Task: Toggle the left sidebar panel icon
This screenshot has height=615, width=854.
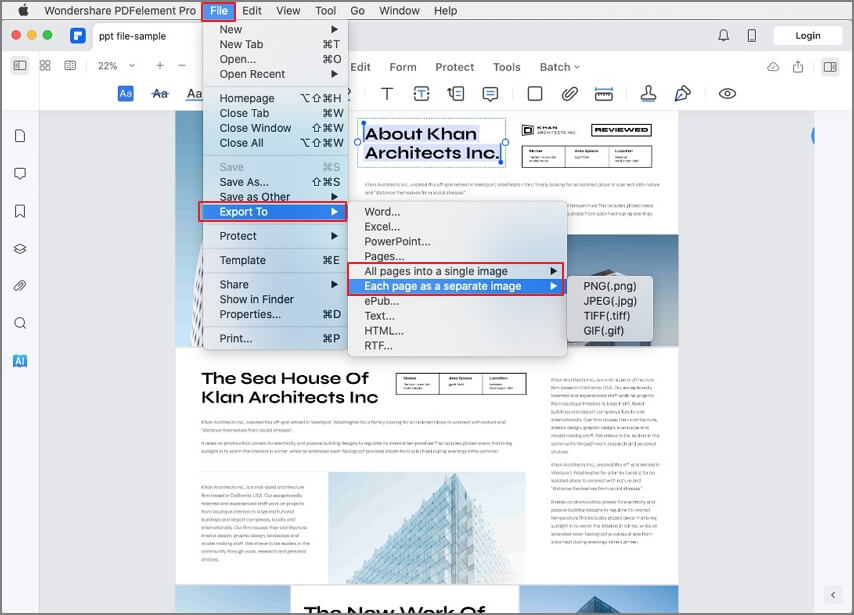Action: point(20,65)
